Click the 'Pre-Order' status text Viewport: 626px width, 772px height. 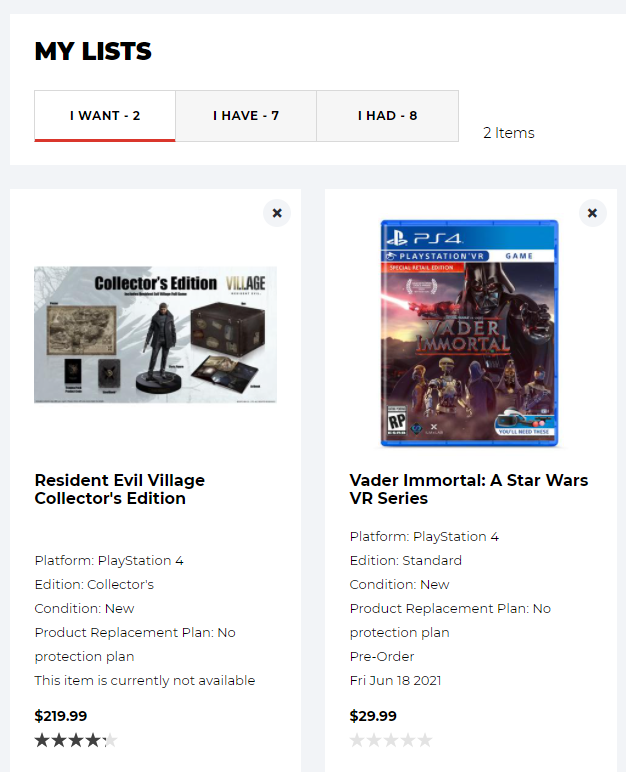pos(382,656)
